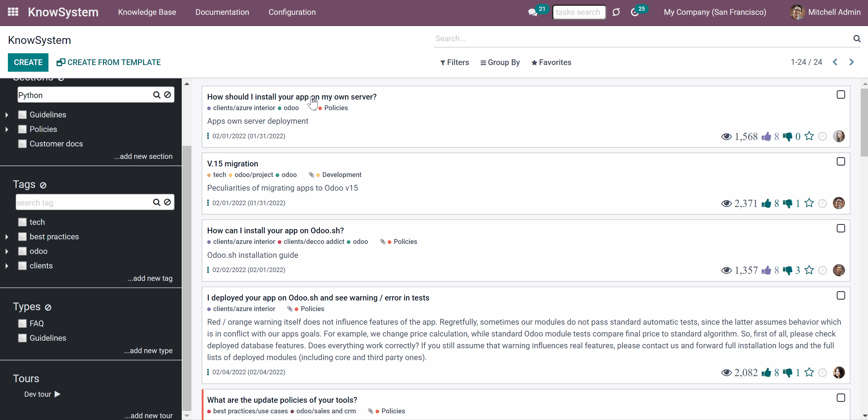Expand the Guidelines section tree node
This screenshot has height=420, width=868.
[x=7, y=115]
